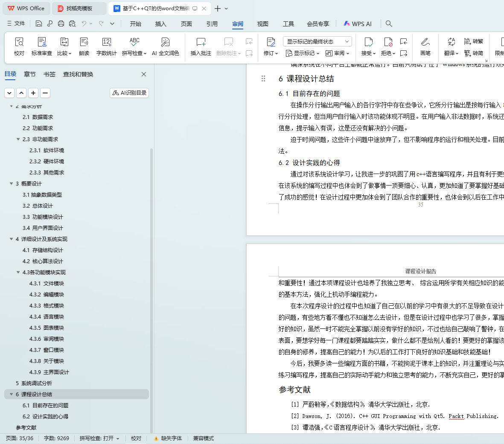
Task: Click the undo arrow icon
Action: pyautogui.click(x=84, y=23)
